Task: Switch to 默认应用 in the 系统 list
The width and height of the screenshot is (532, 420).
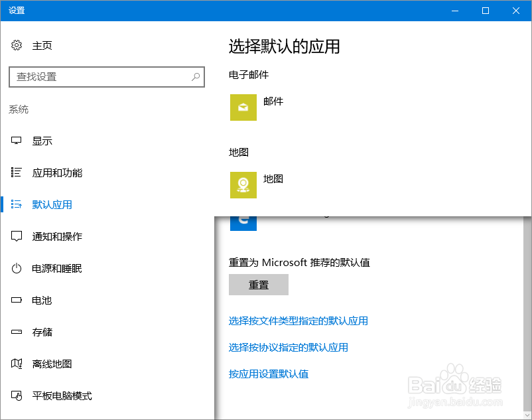Action: tap(52, 204)
